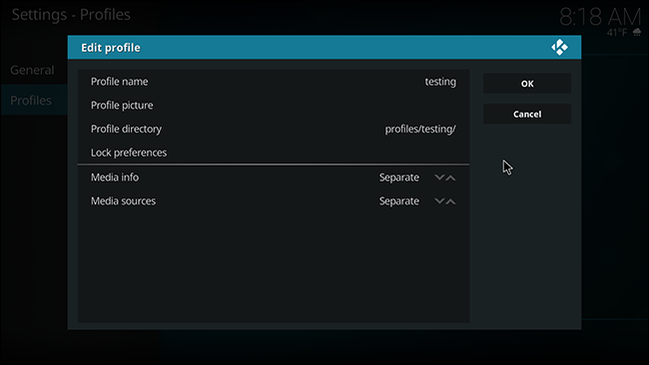Select the Media info row
This screenshot has width=649, height=365.
[x=274, y=177]
